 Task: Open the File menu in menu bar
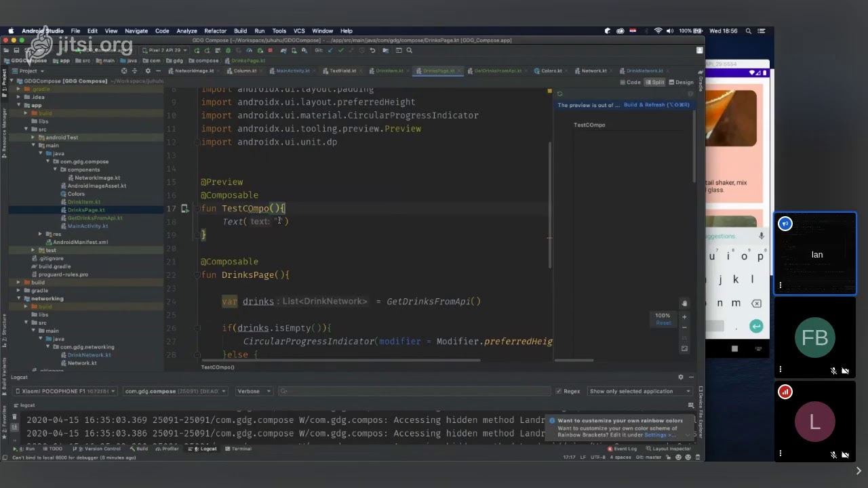(75, 30)
